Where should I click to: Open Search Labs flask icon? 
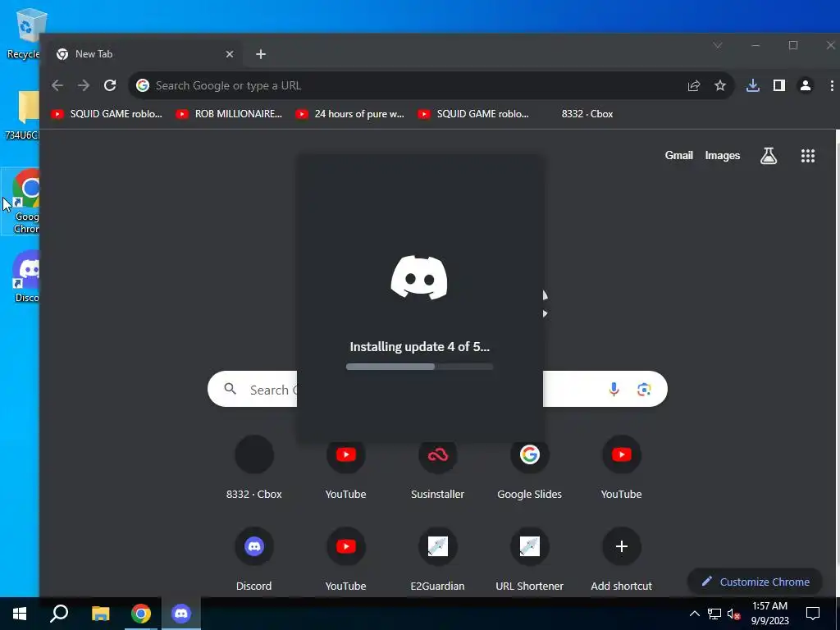768,156
